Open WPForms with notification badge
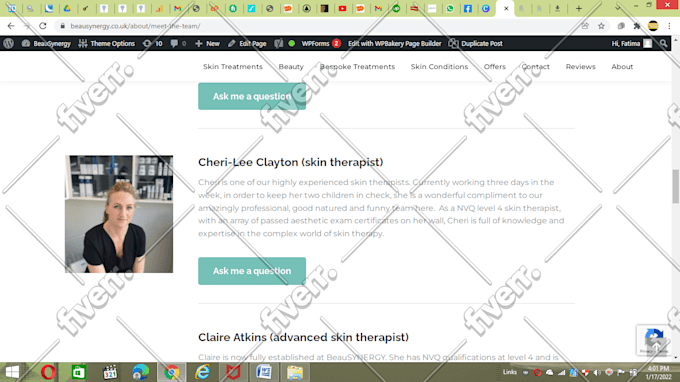This screenshot has width=680, height=382. coord(321,43)
